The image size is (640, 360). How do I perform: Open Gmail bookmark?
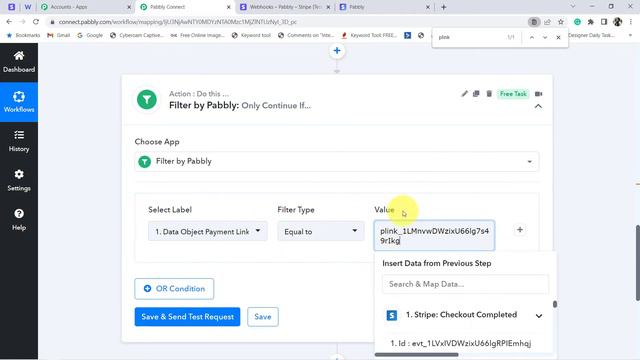(59, 36)
